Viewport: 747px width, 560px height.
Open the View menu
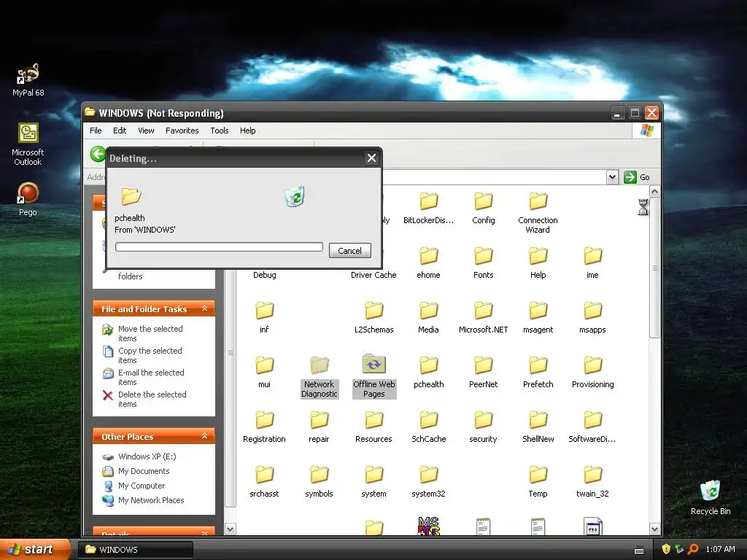146,131
